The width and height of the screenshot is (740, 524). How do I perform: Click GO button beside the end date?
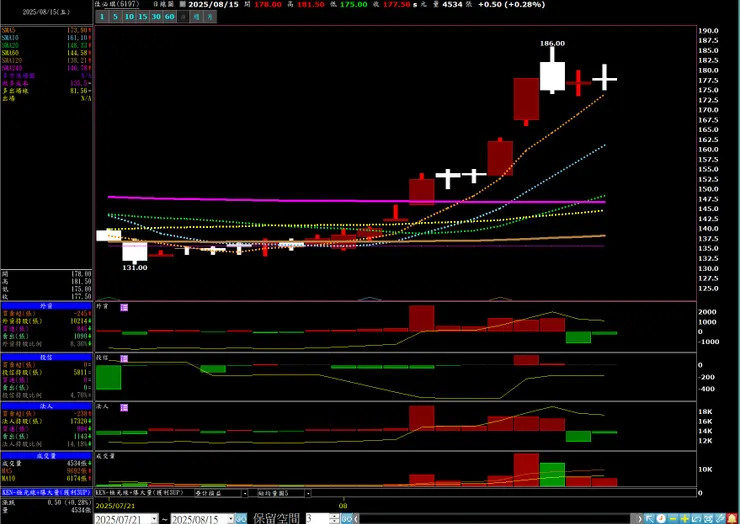(x=241, y=519)
